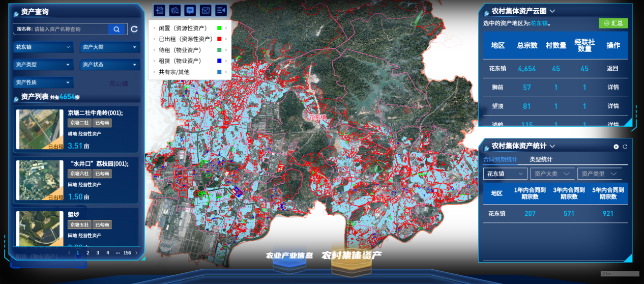Switch to the 类型统计 tab
Viewport: 644px width, 284px height.
pyautogui.click(x=541, y=159)
